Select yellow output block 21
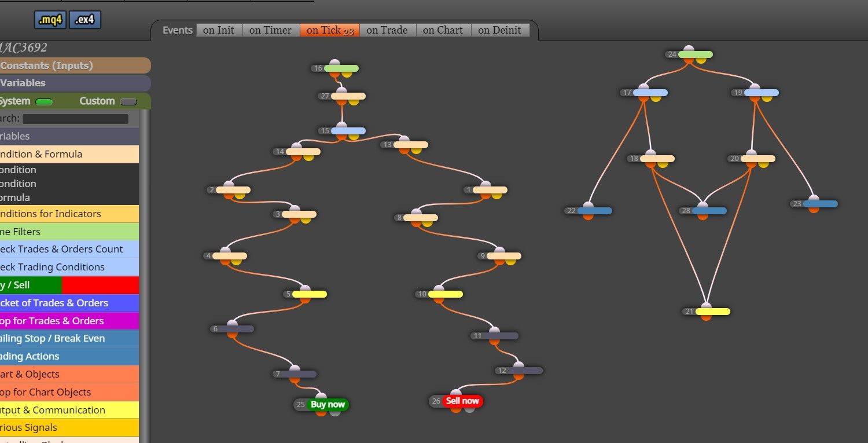868x443 pixels. click(713, 312)
